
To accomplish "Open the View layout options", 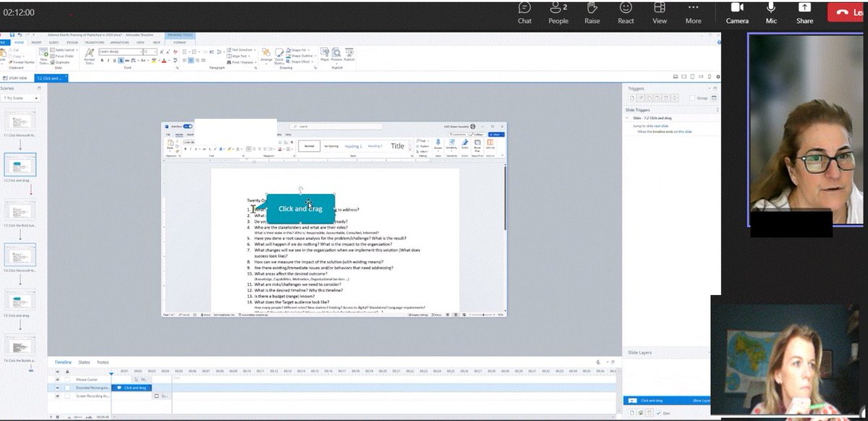I will (660, 12).
